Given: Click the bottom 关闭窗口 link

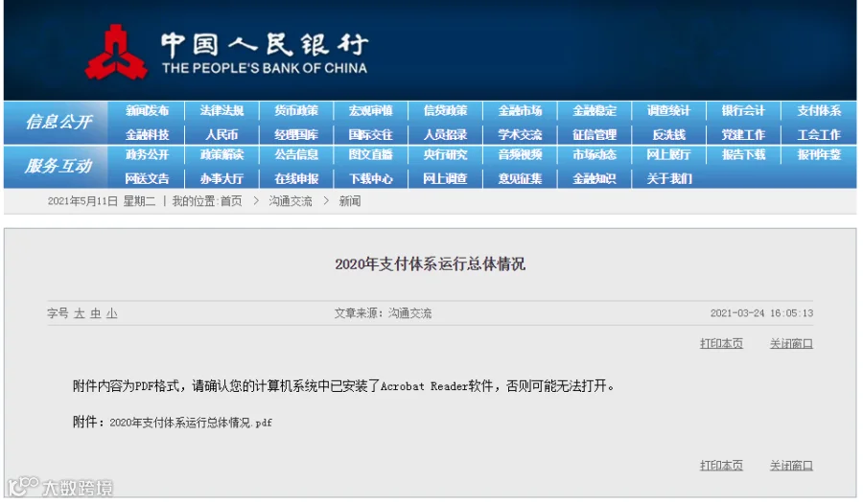Looking at the screenshot, I should coord(791,466).
